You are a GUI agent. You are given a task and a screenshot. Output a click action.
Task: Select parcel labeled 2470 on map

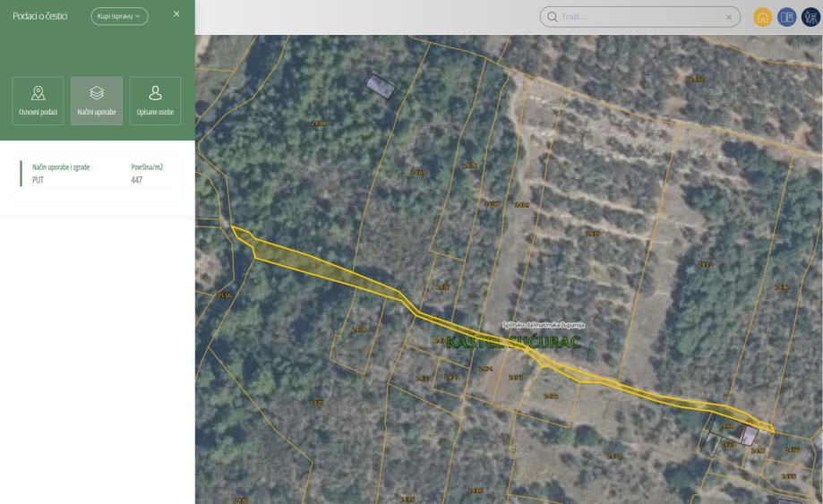click(x=614, y=456)
